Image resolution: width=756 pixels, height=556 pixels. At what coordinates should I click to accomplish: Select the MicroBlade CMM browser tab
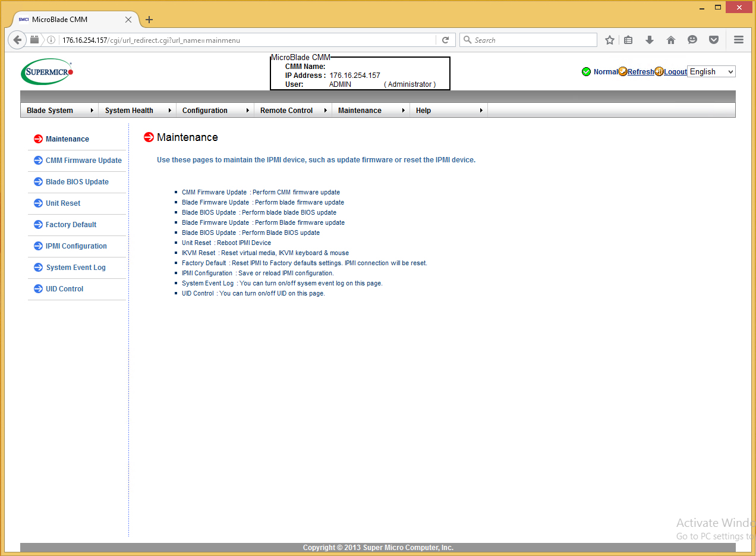[74, 20]
